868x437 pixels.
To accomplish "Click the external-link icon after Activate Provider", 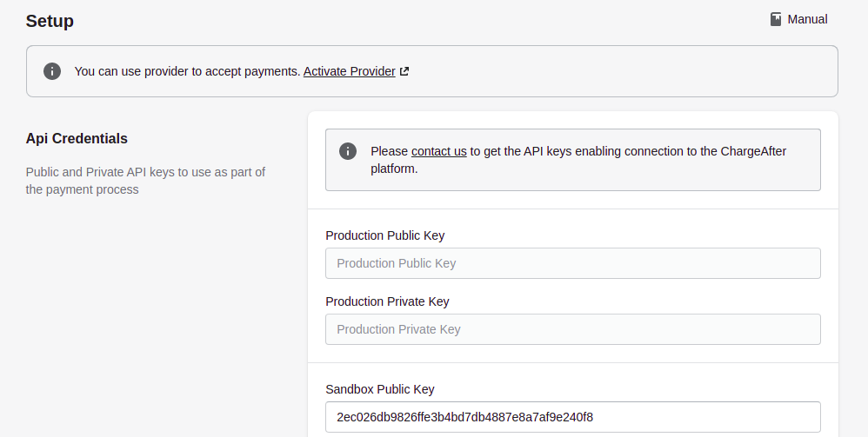I will click(x=404, y=71).
